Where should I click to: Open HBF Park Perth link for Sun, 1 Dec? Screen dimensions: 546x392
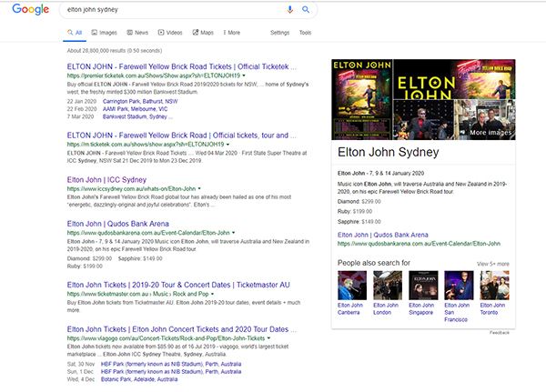(x=171, y=371)
